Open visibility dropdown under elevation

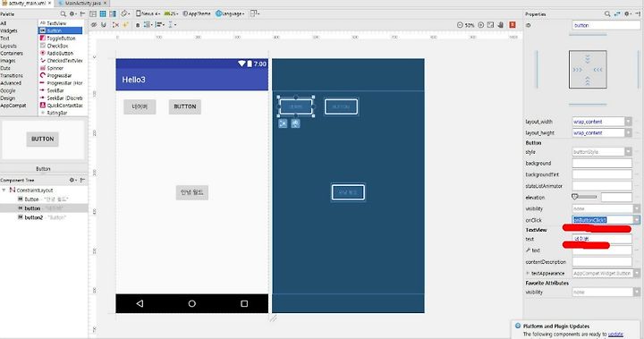point(637,208)
